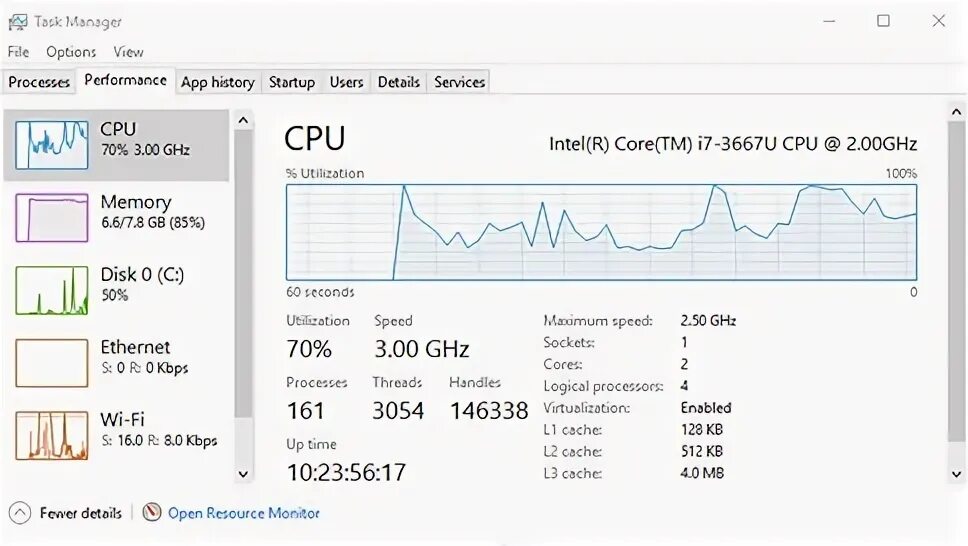Image resolution: width=968 pixels, height=546 pixels.
Task: Click the Memory usage graph icon
Action: [x=51, y=217]
